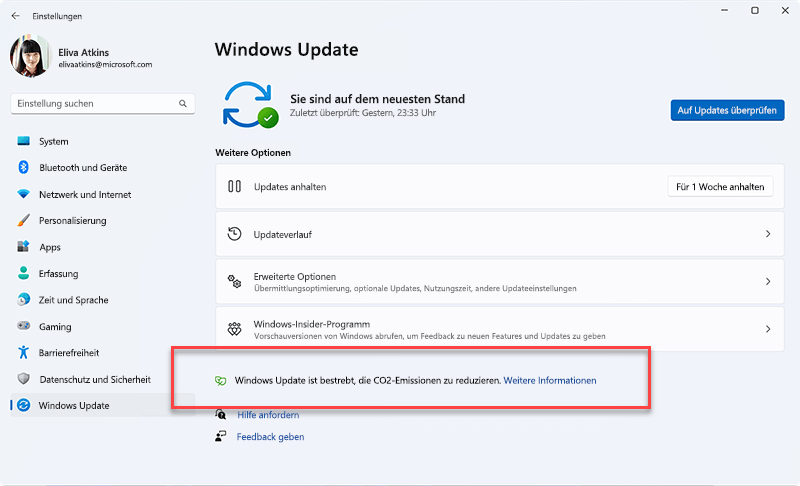The image size is (800, 486).
Task: Open Weitere Informationen link
Action: pos(549,380)
